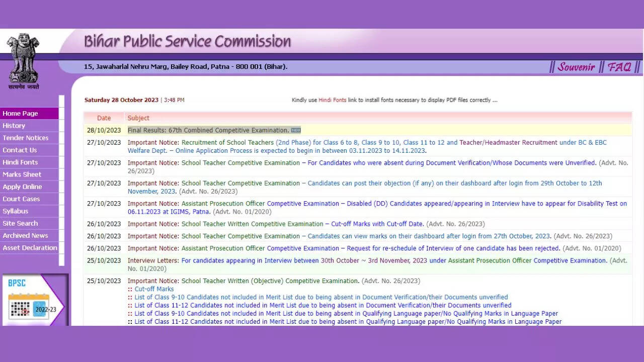Open Asset Declaration page
This screenshot has width=644, height=362.
point(30,248)
